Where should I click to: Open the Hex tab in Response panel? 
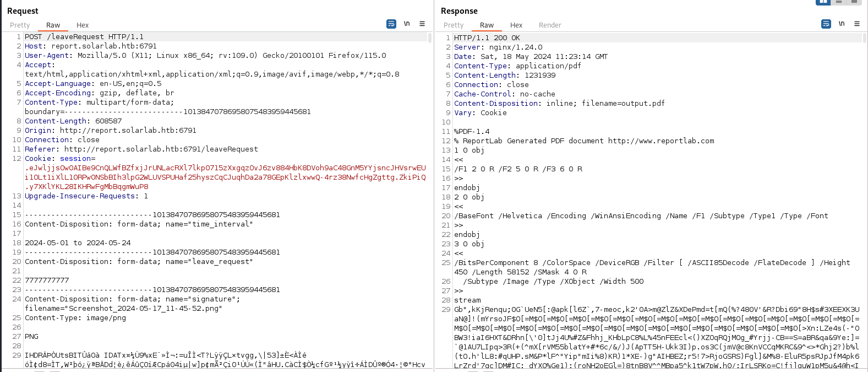click(516, 25)
